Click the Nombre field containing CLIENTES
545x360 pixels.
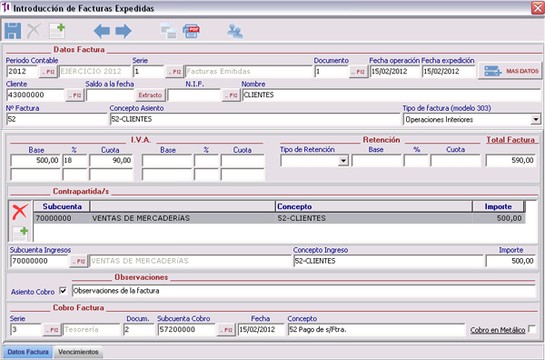(391, 95)
